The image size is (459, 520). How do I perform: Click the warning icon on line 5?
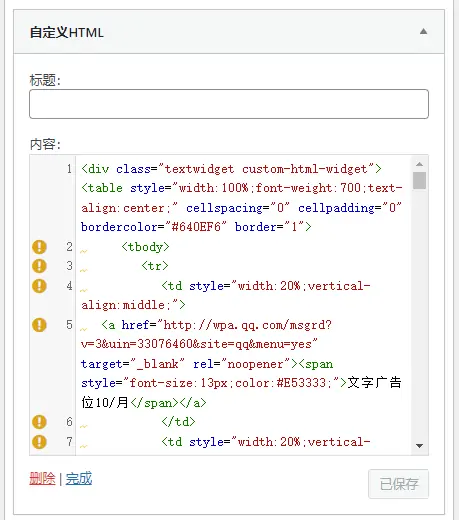click(39, 325)
